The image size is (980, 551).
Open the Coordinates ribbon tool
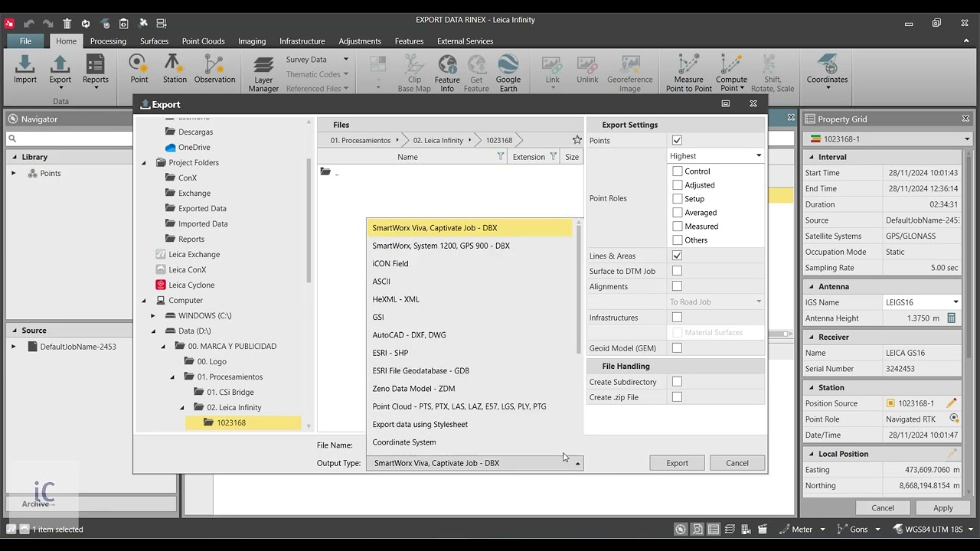click(827, 70)
